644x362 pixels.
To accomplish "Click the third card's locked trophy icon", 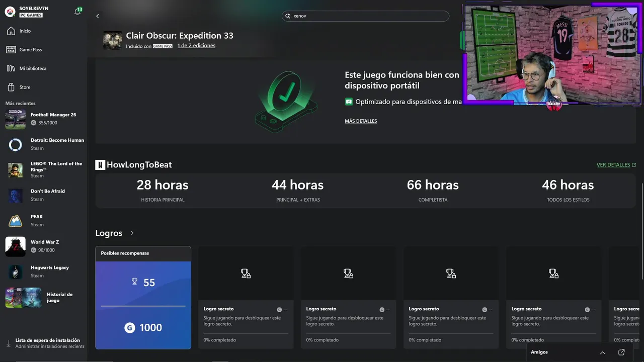I will tap(451, 274).
